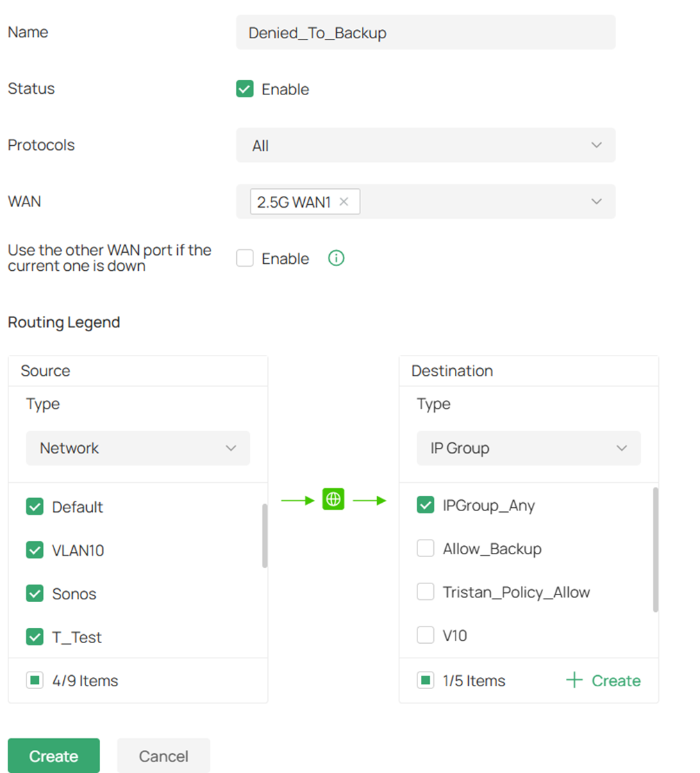Click the Name field containing Denied_To_Backup

click(x=426, y=32)
